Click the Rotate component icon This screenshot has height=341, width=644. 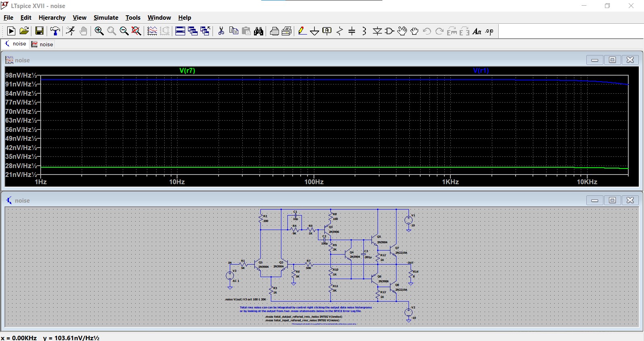(452, 31)
